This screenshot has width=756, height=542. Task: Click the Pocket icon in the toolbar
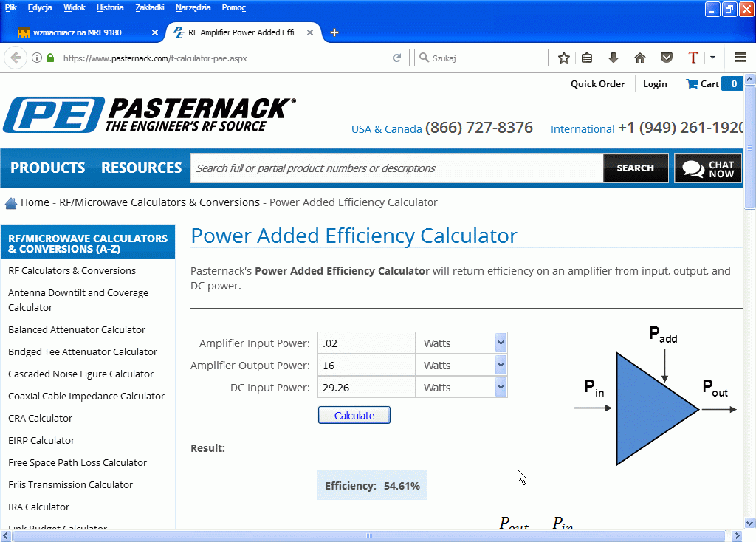[666, 58]
